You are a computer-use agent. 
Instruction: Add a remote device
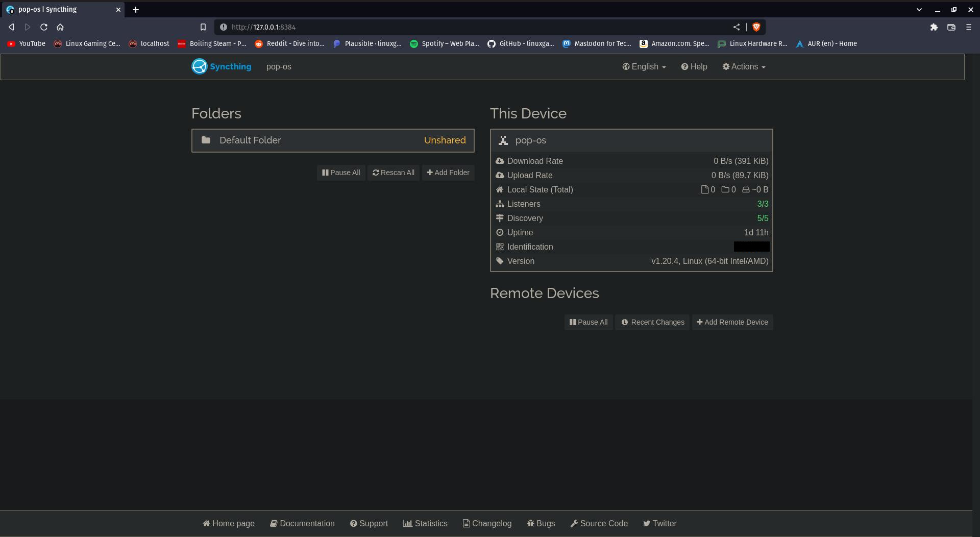[732, 322]
